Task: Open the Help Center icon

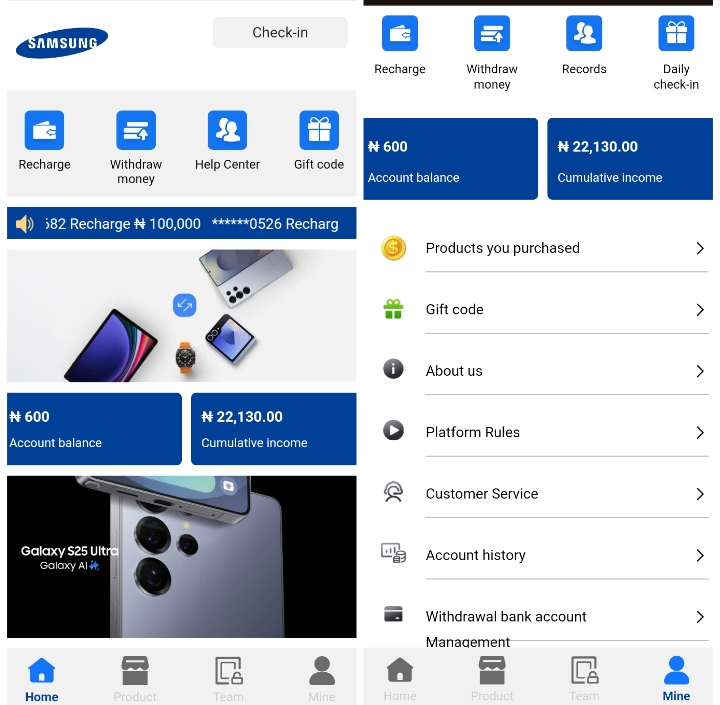Action: (227, 130)
